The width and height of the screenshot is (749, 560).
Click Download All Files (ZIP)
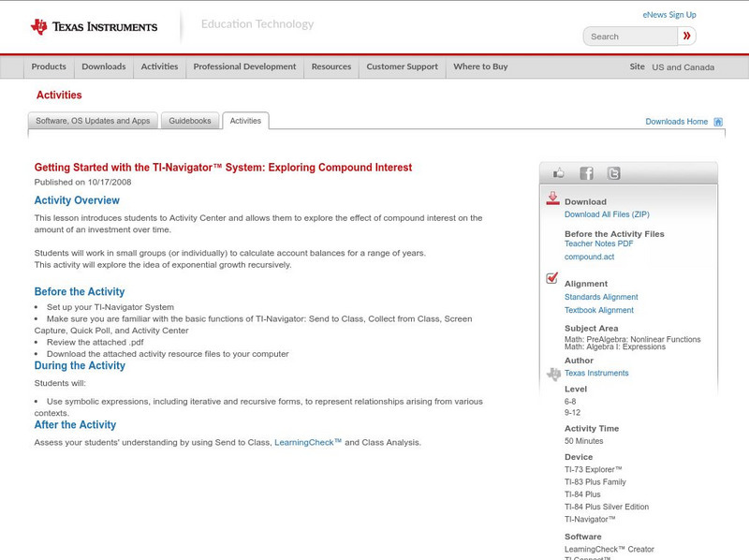(x=607, y=214)
